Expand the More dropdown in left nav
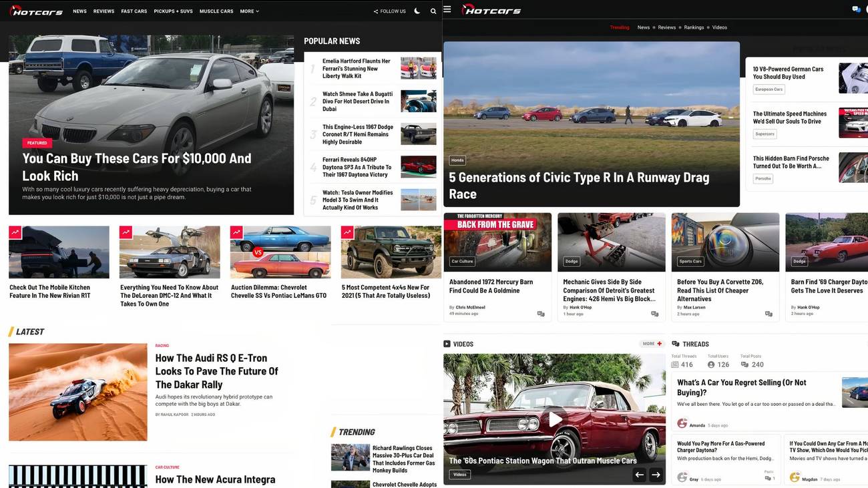 tap(250, 11)
